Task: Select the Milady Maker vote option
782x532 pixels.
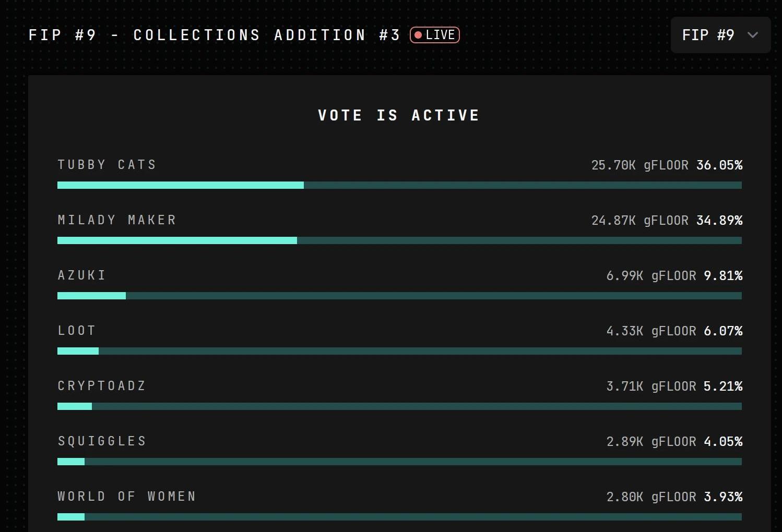Action: point(117,220)
